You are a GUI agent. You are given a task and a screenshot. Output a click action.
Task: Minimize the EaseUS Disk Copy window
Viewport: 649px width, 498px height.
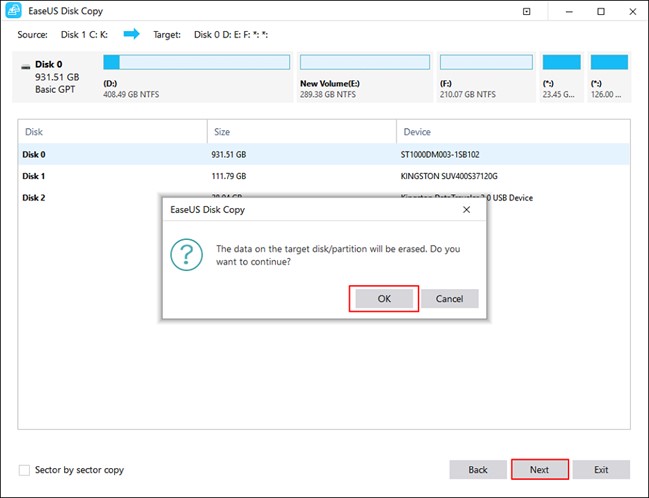[569, 12]
